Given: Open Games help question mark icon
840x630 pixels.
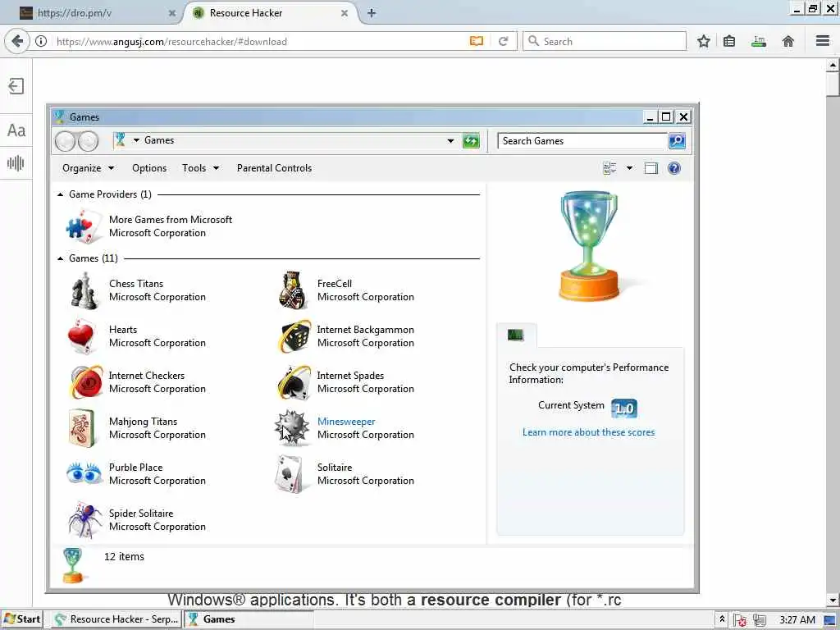Looking at the screenshot, I should (674, 168).
